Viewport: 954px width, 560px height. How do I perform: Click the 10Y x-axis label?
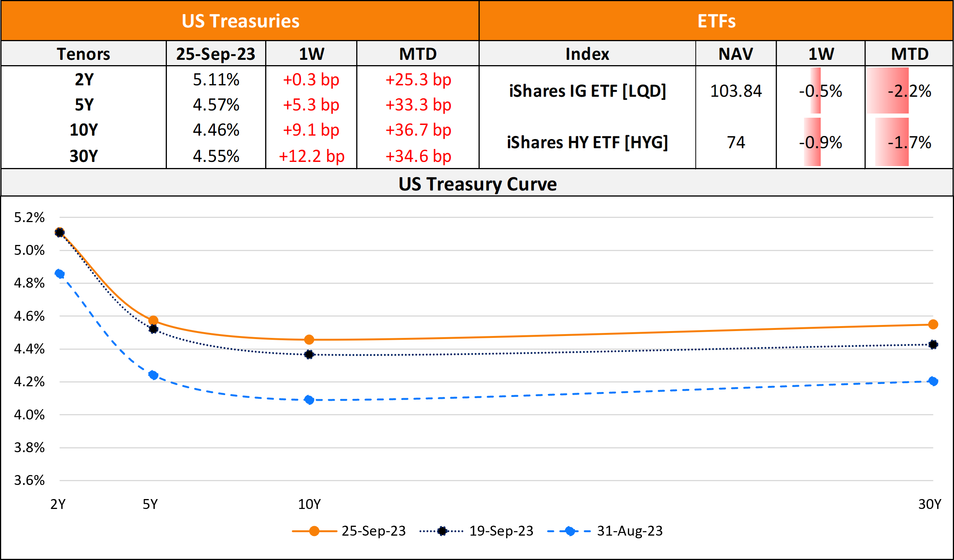click(309, 504)
